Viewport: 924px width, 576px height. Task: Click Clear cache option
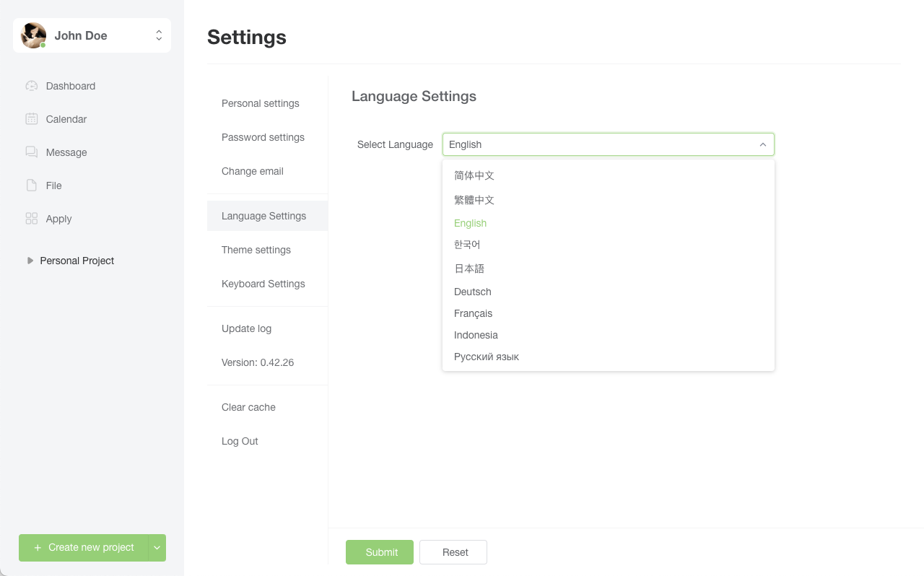pyautogui.click(x=267, y=407)
